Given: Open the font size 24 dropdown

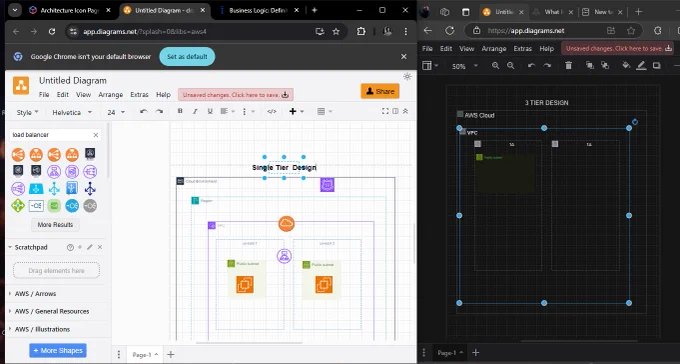Looking at the screenshot, I should click(x=116, y=112).
